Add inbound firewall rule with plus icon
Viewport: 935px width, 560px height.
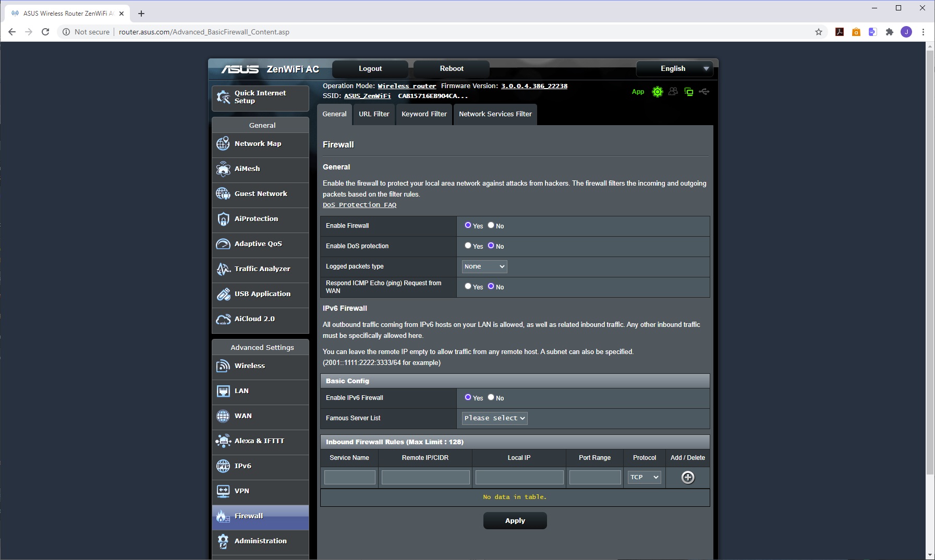(688, 477)
